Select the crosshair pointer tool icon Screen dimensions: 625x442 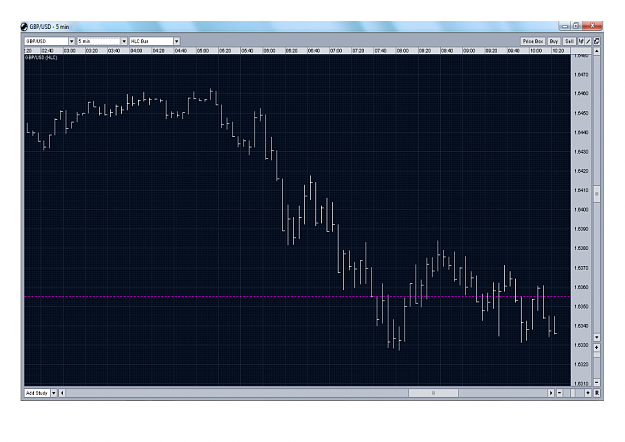coord(582,41)
